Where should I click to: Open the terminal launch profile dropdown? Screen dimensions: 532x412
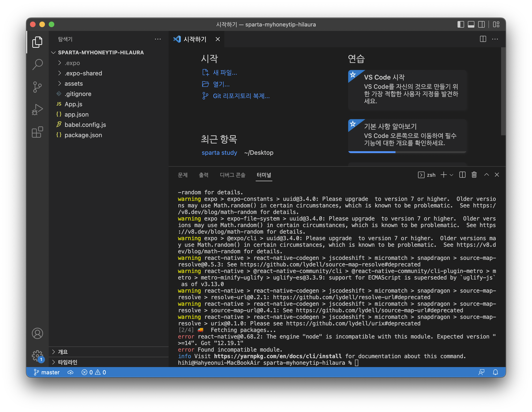point(451,175)
